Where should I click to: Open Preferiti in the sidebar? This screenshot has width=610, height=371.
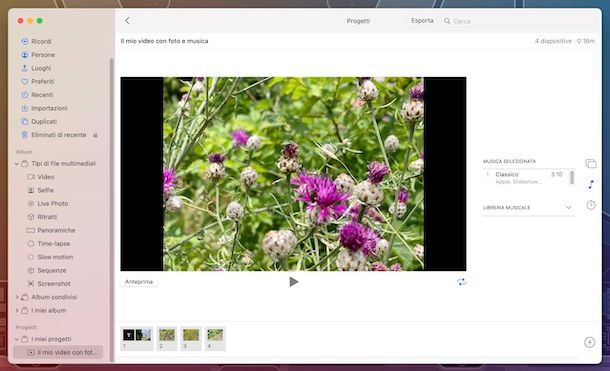click(x=38, y=81)
